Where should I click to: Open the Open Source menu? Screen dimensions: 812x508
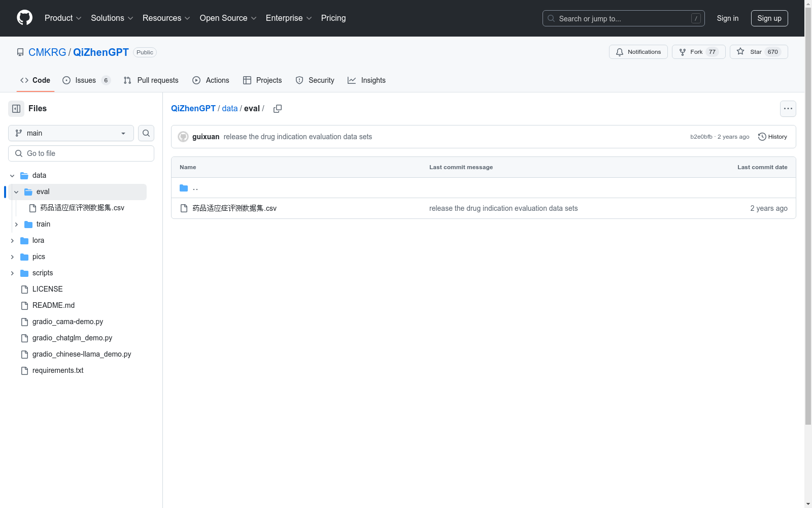(228, 18)
